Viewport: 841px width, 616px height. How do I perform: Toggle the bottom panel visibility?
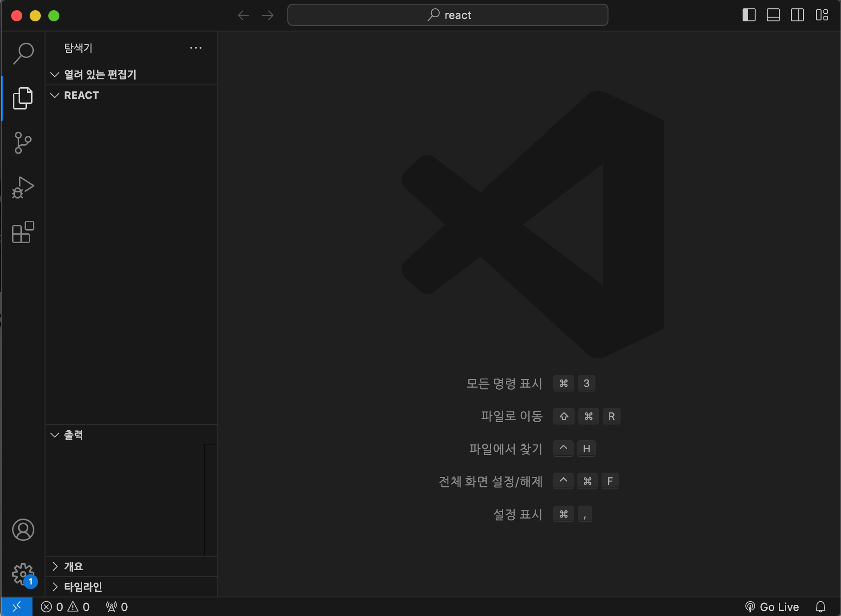[773, 15]
